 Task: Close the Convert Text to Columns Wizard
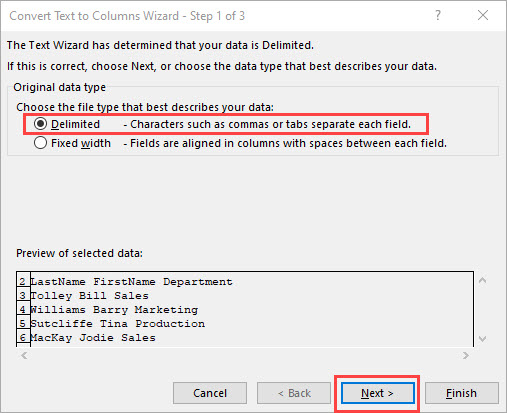tap(483, 15)
